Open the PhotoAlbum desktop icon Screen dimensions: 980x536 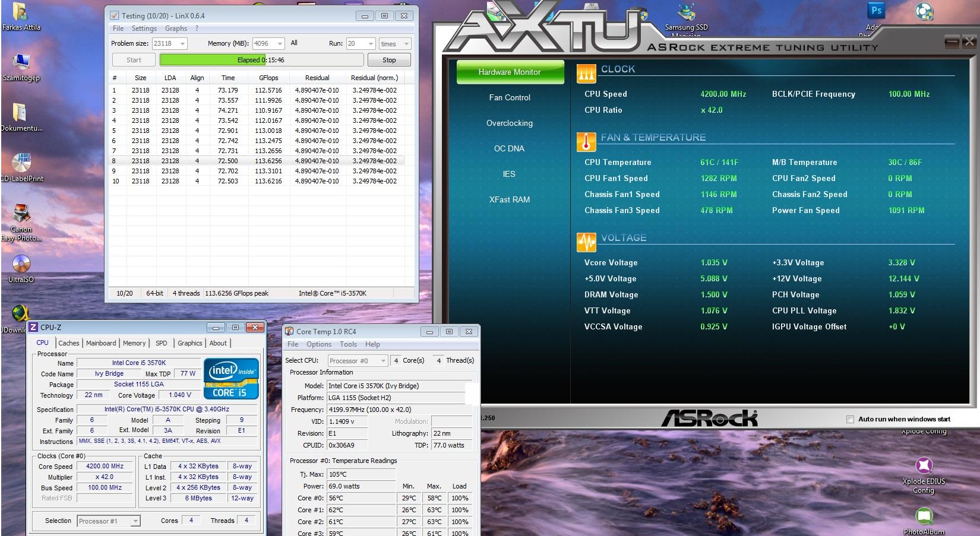click(924, 522)
